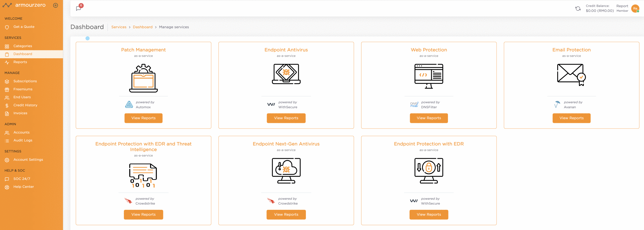
Task: Click the DNSFilter logo
Action: click(414, 105)
